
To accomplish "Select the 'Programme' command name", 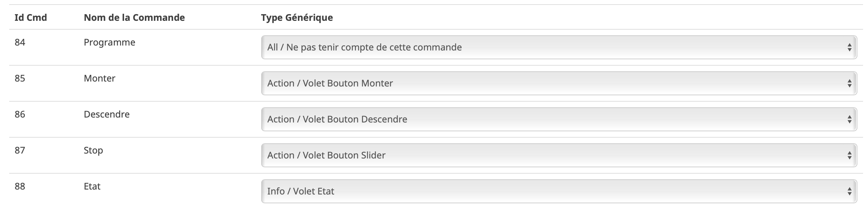I will point(110,42).
